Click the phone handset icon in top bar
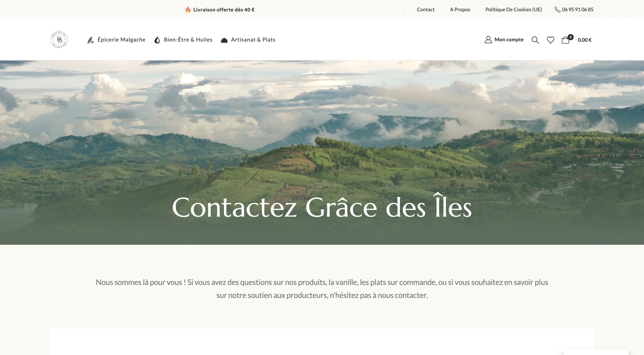Viewport: 644px width, 355px height. pyautogui.click(x=557, y=10)
